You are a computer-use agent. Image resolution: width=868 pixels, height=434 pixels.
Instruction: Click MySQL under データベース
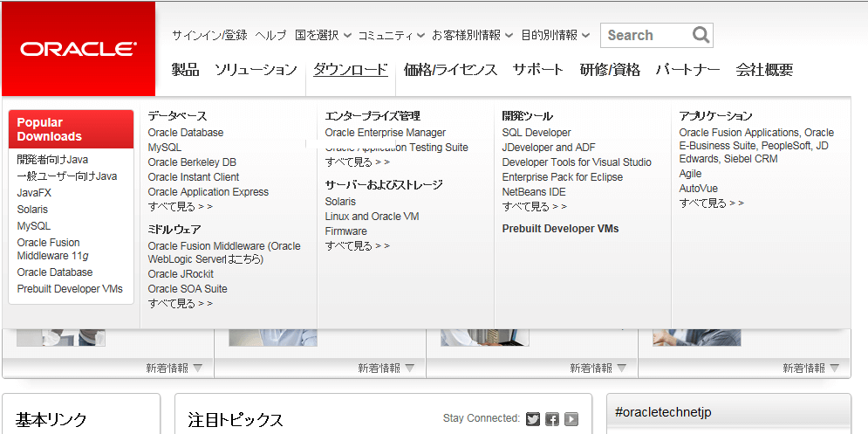click(164, 148)
